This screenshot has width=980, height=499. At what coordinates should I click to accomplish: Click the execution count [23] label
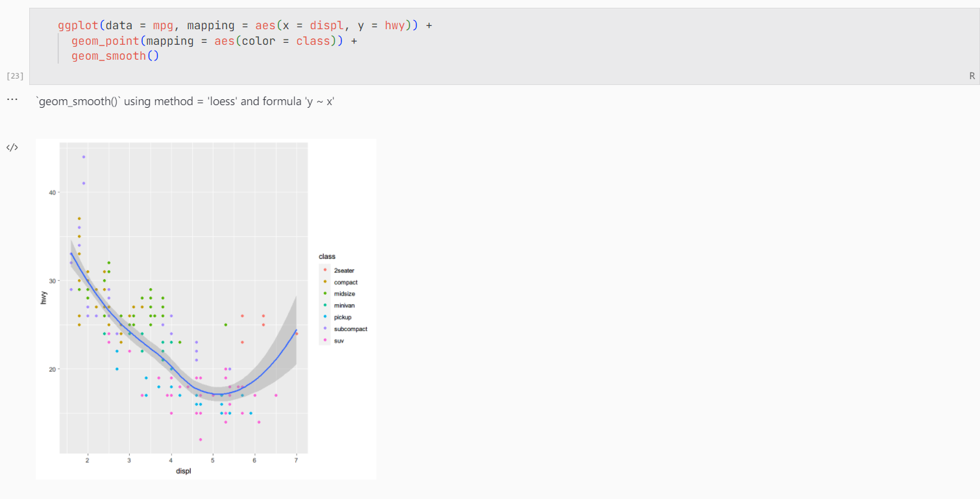pyautogui.click(x=15, y=75)
